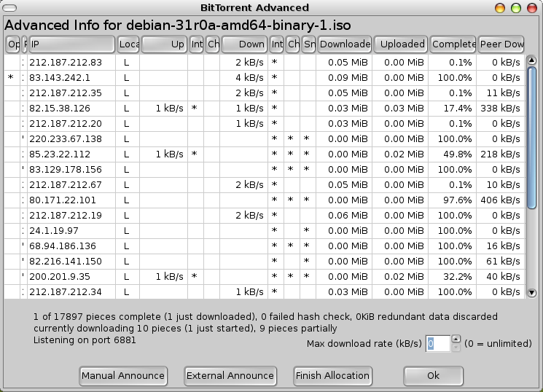Sort by the Up column header

coord(164,44)
